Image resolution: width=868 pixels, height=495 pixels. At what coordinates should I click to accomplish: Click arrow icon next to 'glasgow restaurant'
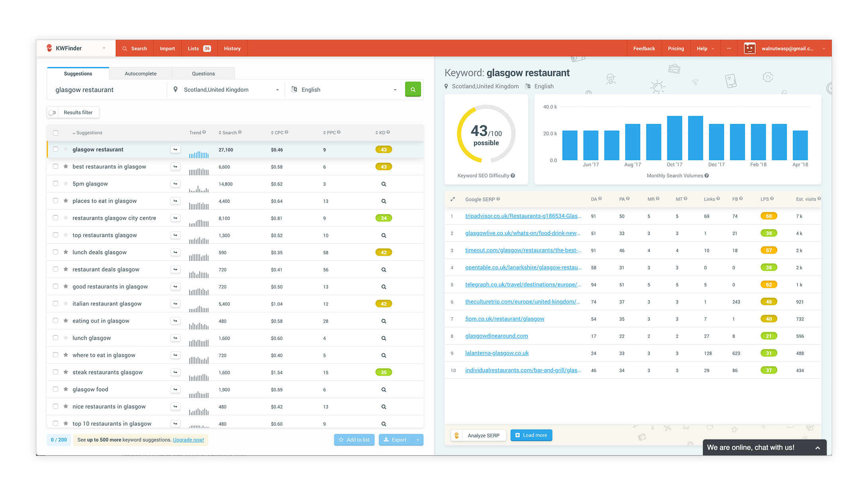(175, 150)
